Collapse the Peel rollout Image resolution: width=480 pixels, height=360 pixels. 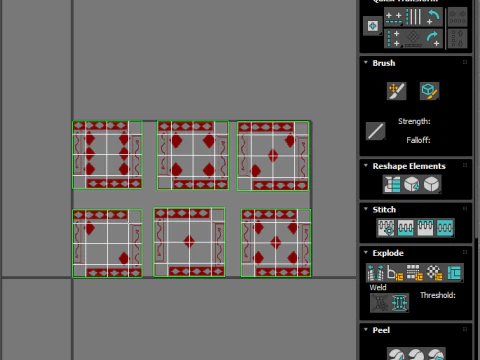pyautogui.click(x=366, y=329)
